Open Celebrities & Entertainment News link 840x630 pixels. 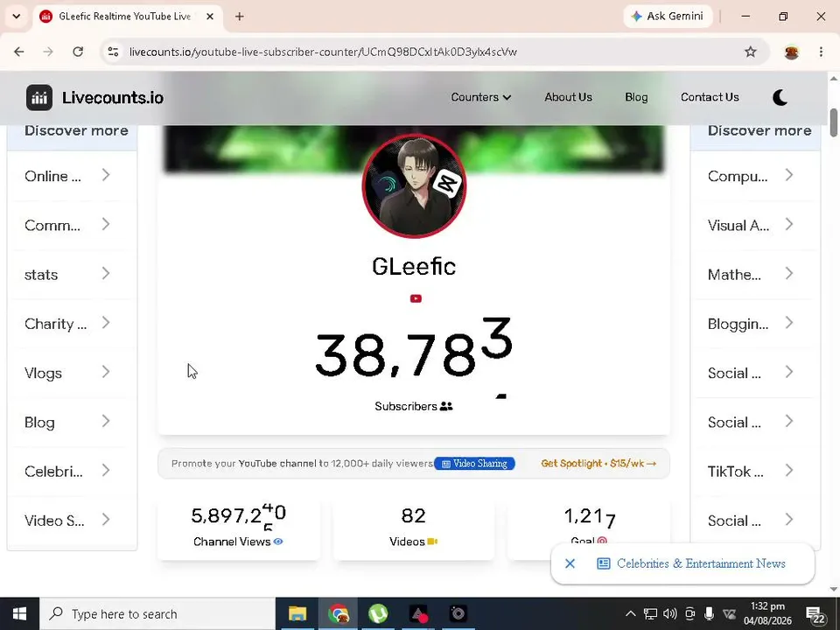(x=701, y=563)
